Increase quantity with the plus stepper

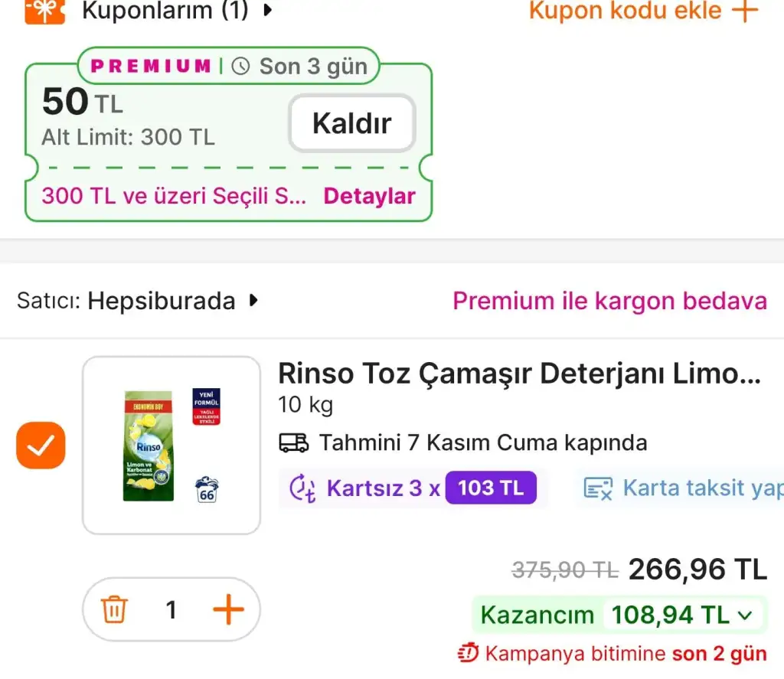pos(227,609)
